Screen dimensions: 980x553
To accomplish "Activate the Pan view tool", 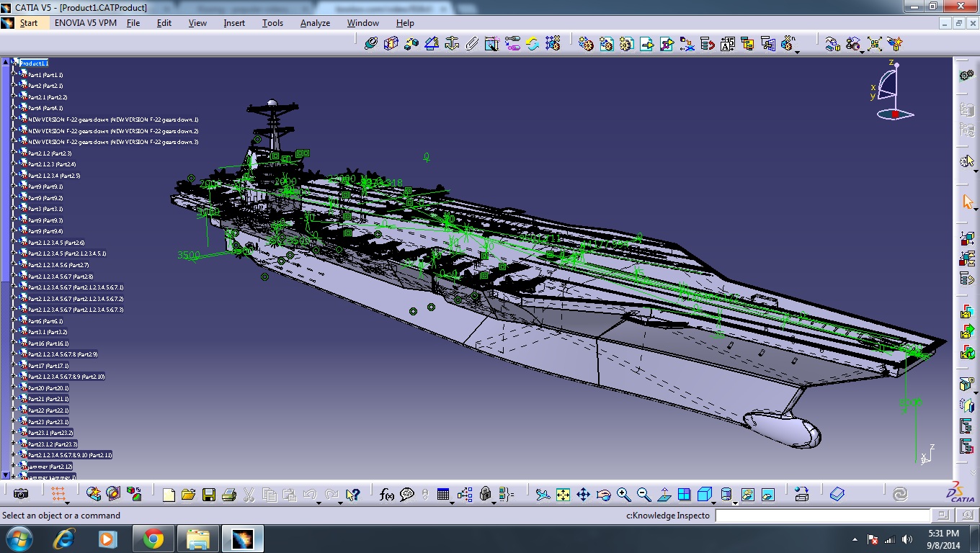I will click(x=584, y=495).
